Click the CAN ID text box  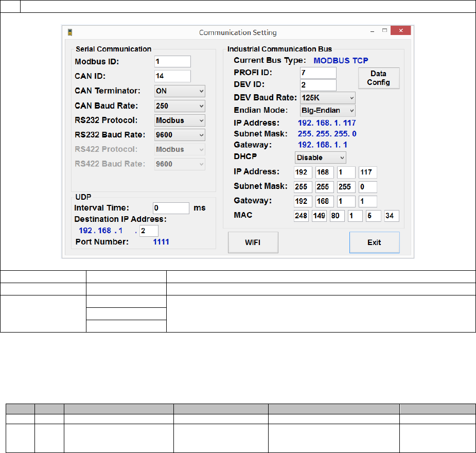(x=172, y=76)
